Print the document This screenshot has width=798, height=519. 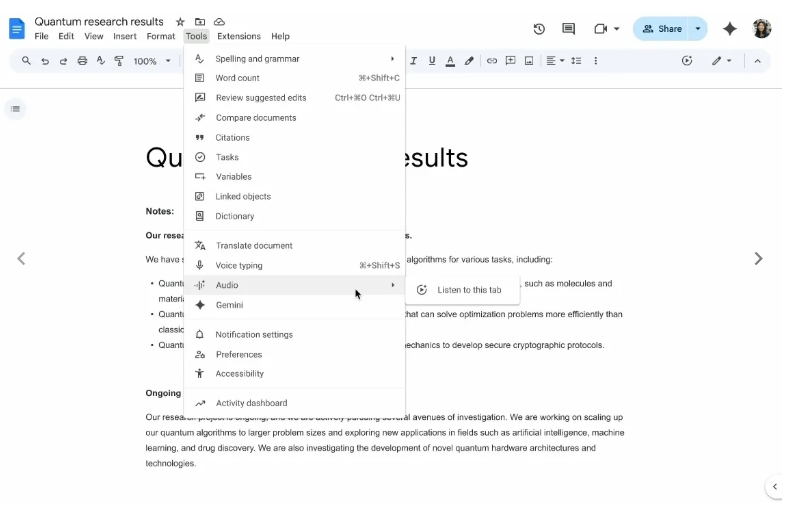click(82, 61)
